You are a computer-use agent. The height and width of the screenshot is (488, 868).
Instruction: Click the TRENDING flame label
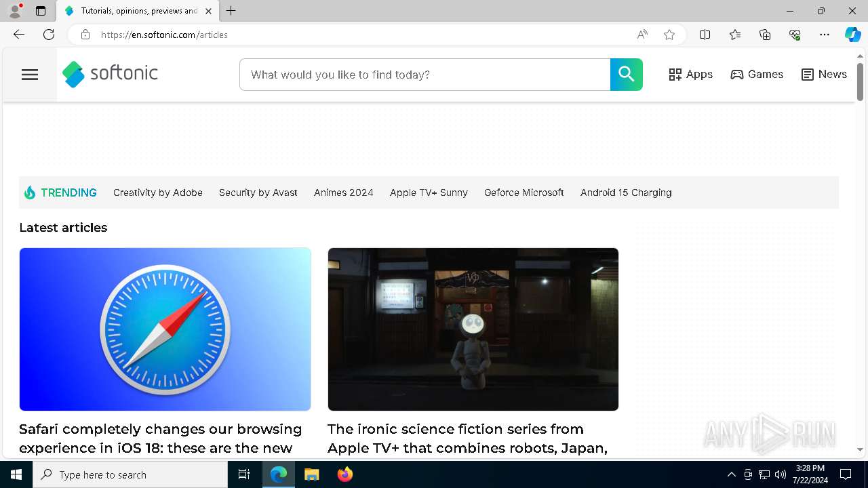tap(60, 192)
